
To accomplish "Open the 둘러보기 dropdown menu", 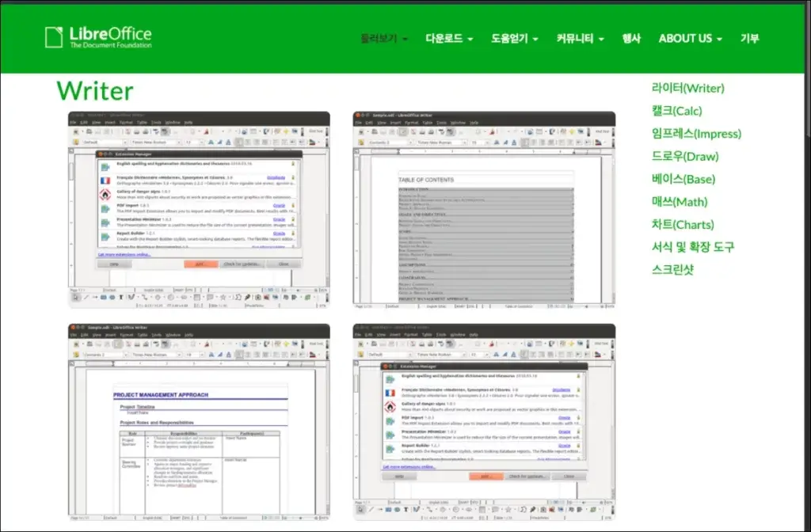I will 384,38.
